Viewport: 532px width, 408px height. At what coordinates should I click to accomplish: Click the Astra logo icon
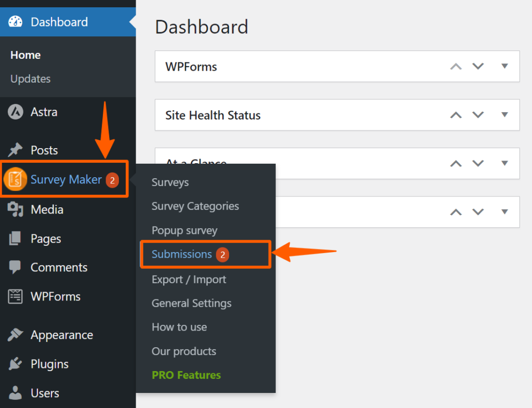coord(15,112)
